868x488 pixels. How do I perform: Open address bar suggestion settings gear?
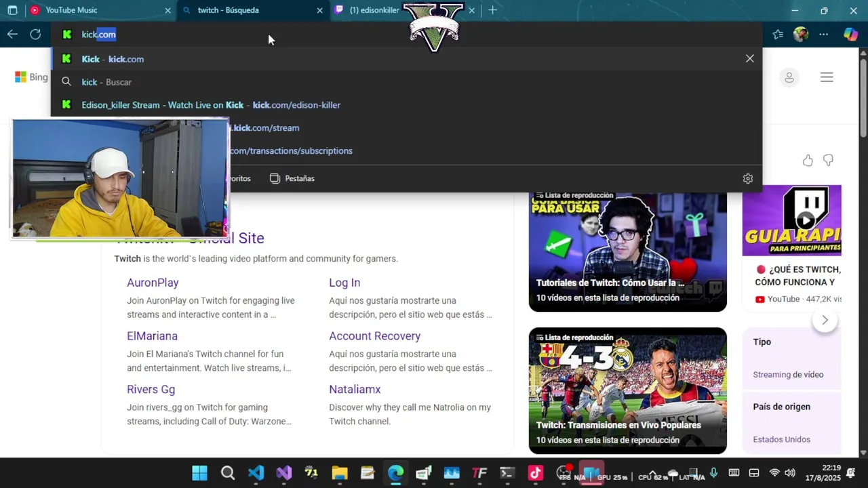[x=747, y=178]
